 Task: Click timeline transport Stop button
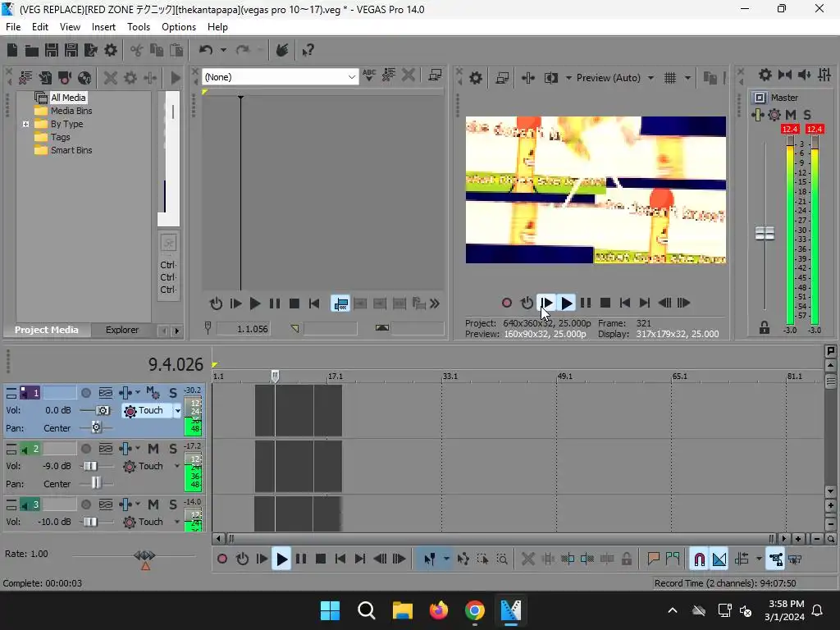click(x=321, y=559)
